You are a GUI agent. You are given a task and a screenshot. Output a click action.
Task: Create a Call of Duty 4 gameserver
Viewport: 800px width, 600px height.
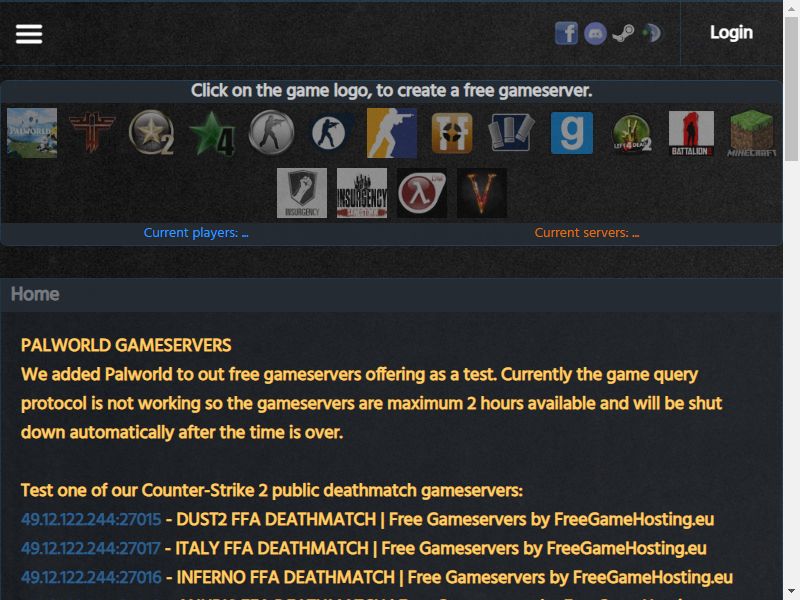tap(212, 133)
